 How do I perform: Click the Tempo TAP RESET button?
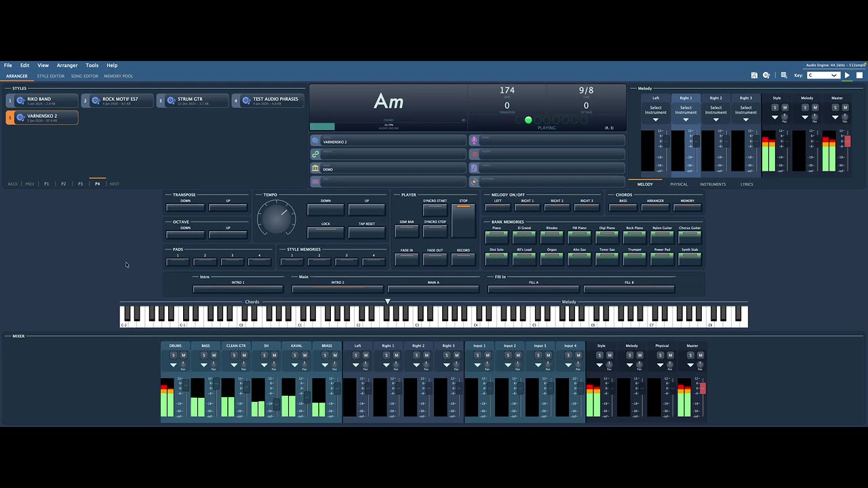click(366, 232)
